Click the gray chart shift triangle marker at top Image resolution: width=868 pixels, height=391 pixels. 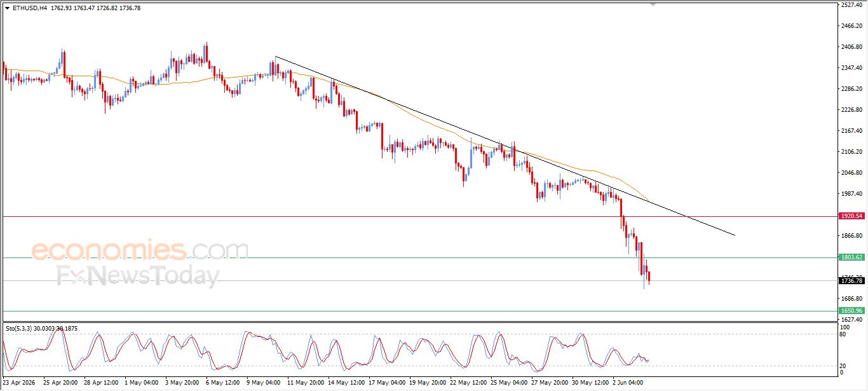click(653, 4)
